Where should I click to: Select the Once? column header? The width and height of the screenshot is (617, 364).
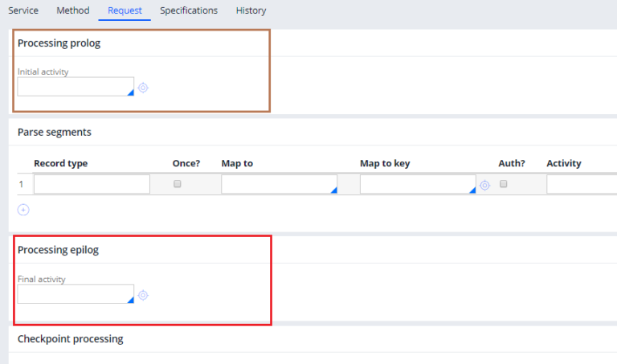[x=186, y=163]
